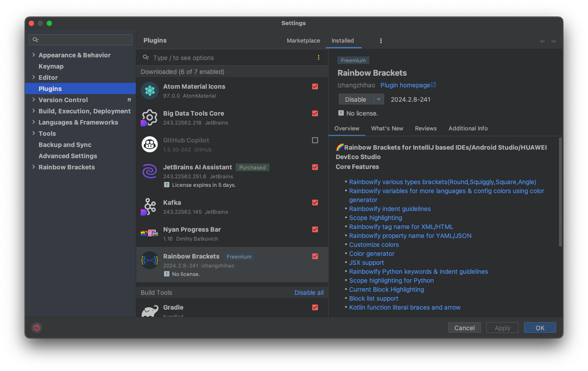This screenshot has width=588, height=371.
Task: Click the JetBrains AI Assistant spiral icon
Action: pos(150,171)
